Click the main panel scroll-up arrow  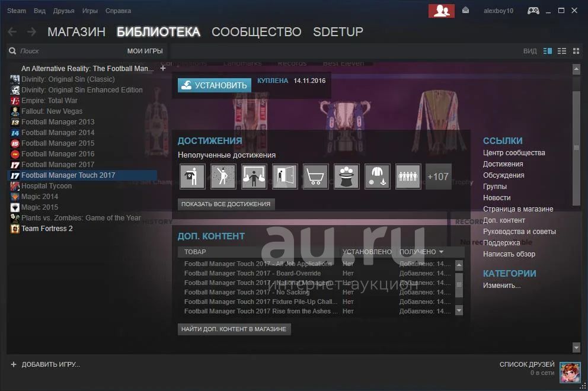tap(576, 69)
